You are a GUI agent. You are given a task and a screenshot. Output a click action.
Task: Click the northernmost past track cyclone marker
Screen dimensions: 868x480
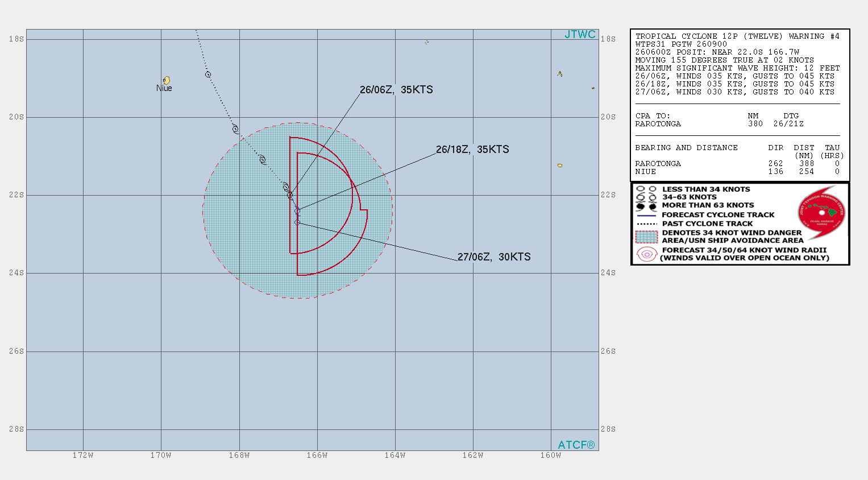208,75
